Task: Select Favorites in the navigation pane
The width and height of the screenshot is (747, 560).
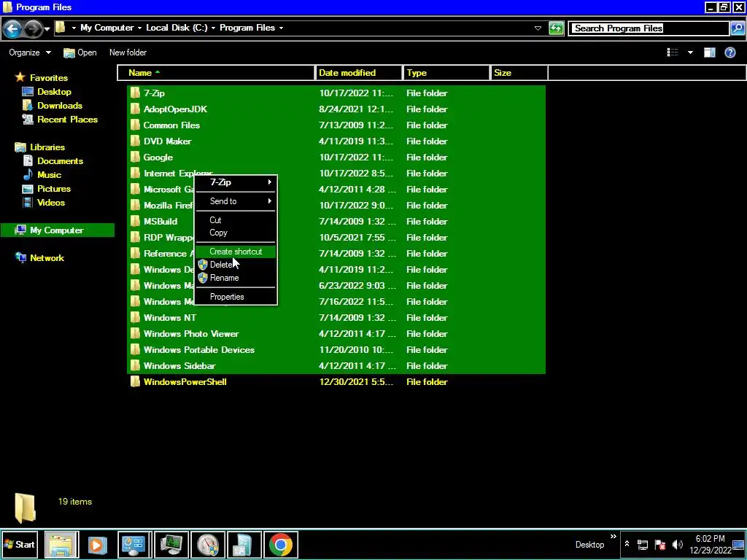Action: point(49,77)
